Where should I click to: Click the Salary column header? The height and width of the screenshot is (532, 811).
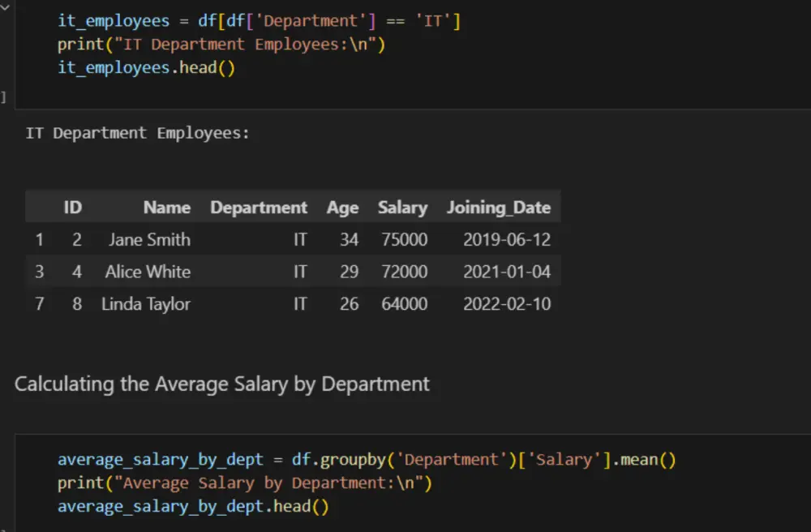click(x=402, y=207)
